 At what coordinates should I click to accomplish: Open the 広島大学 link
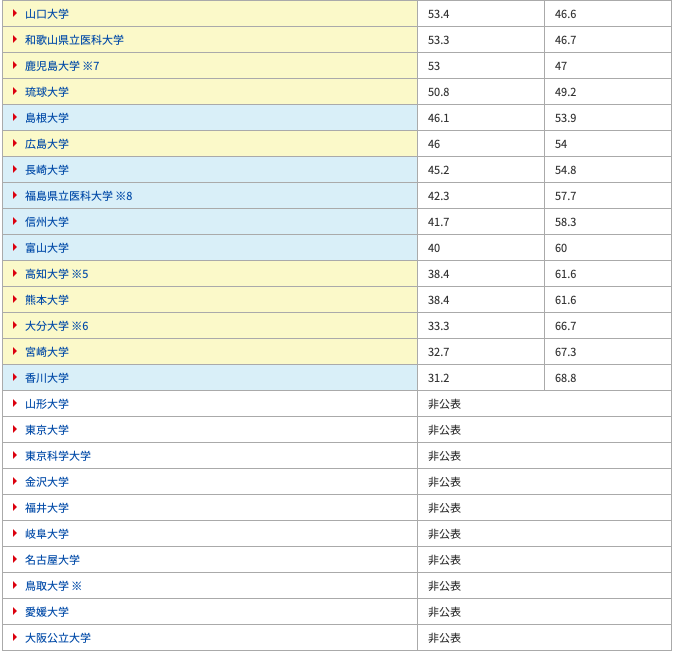(47, 144)
